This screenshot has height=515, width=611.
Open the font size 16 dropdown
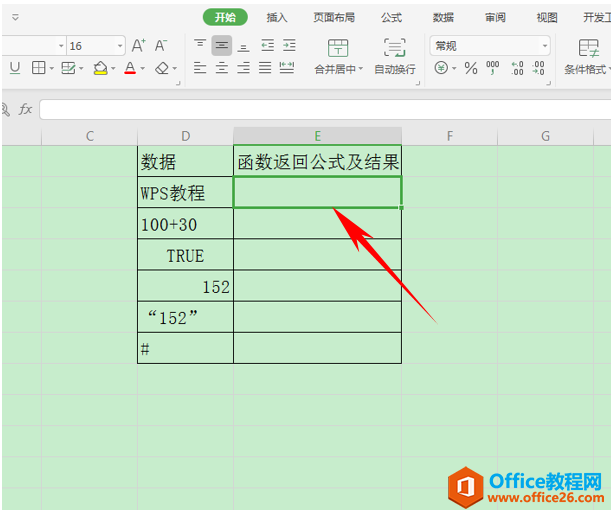click(x=120, y=46)
